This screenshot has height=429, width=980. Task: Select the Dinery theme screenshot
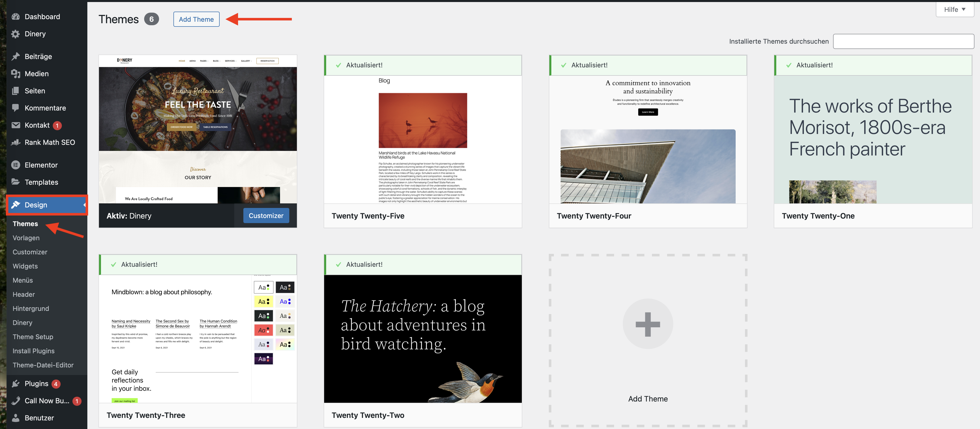coord(198,129)
